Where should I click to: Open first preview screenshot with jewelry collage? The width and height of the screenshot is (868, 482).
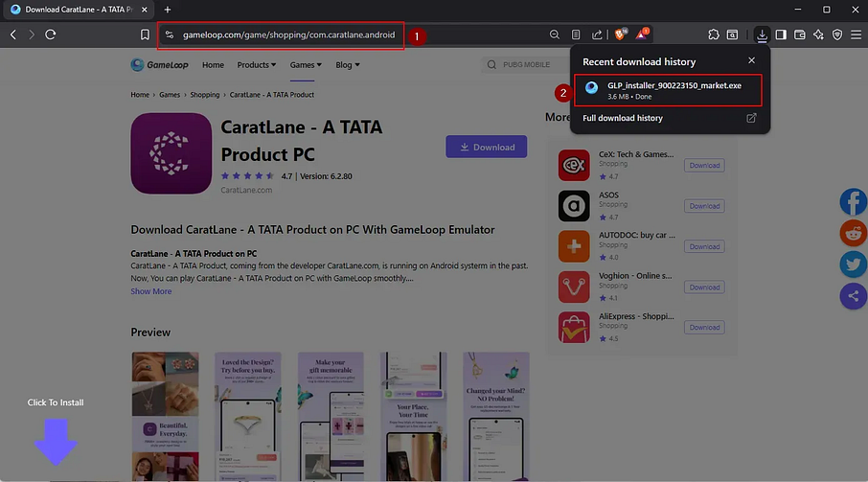click(165, 416)
